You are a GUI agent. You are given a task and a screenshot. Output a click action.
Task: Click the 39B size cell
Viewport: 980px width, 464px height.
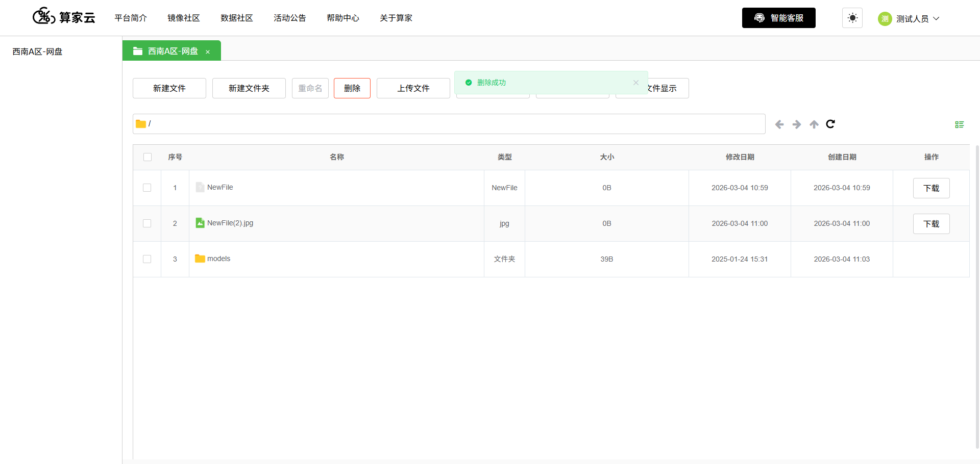607,259
